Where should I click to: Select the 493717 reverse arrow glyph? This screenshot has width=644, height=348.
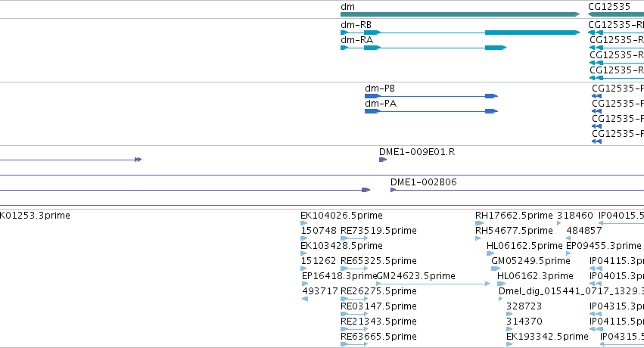coord(305,299)
